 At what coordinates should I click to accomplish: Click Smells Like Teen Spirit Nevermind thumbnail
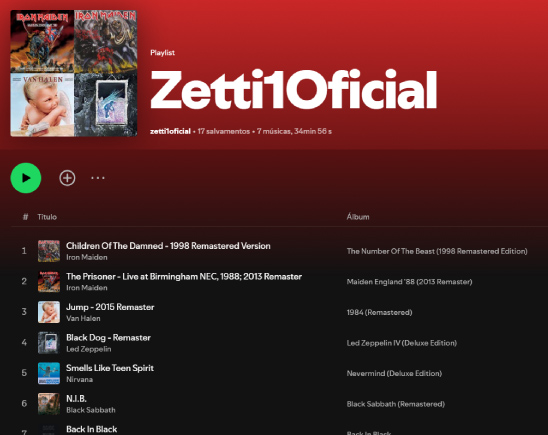click(x=49, y=373)
